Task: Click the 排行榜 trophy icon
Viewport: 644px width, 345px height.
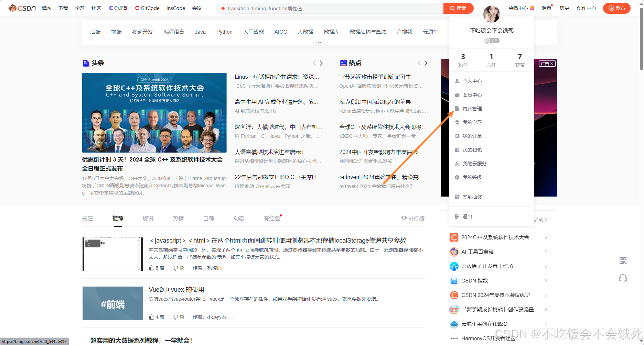Action: coord(403,218)
